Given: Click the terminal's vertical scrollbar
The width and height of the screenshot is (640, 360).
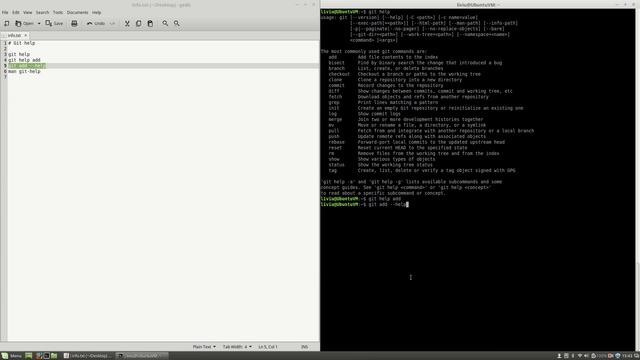Looking at the screenshot, I should tap(637, 180).
